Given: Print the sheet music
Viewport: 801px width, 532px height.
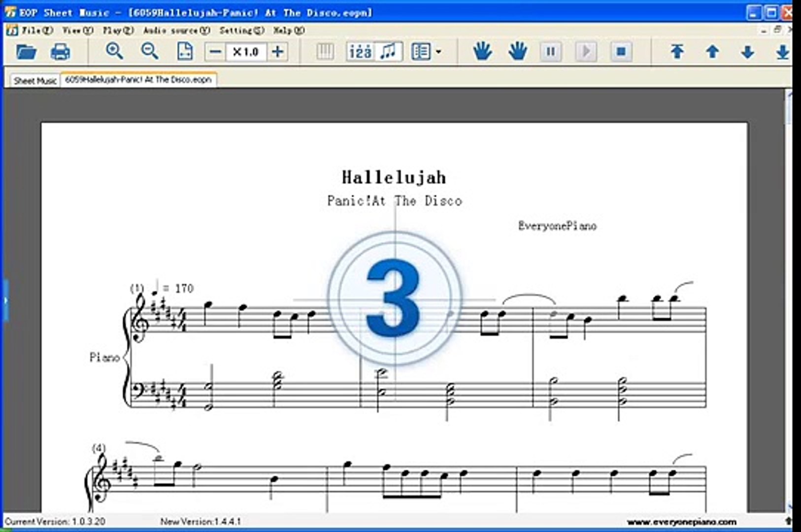Looking at the screenshot, I should (x=61, y=52).
